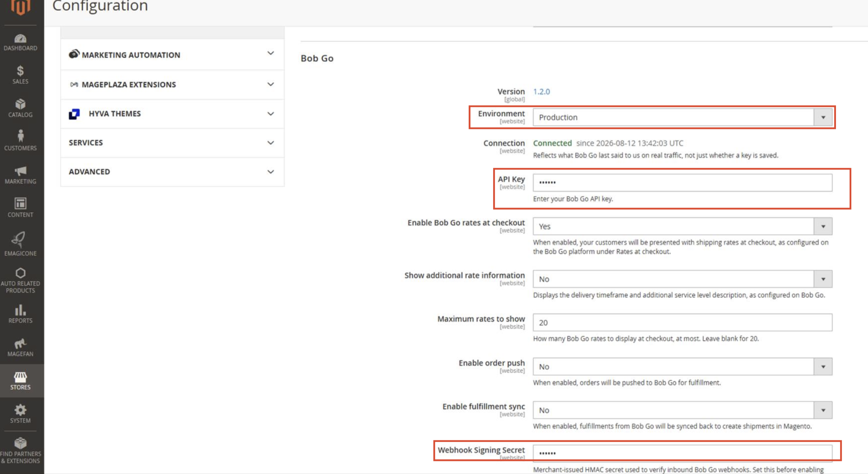The image size is (868, 474).
Task: Open the Enable order push dropdown
Action: (x=682, y=366)
